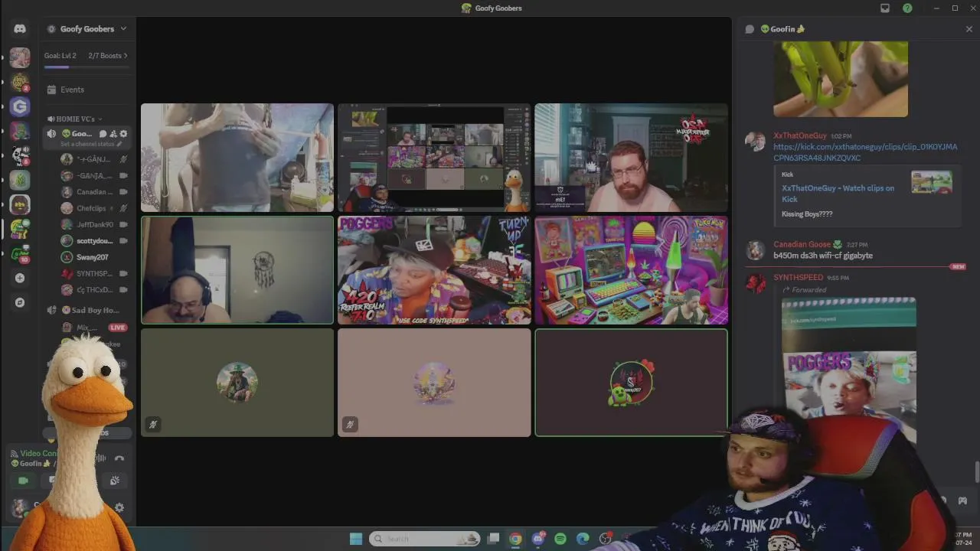Focus retro computer desk video tile
Screen dimensions: 980x551
pyautogui.click(x=631, y=270)
